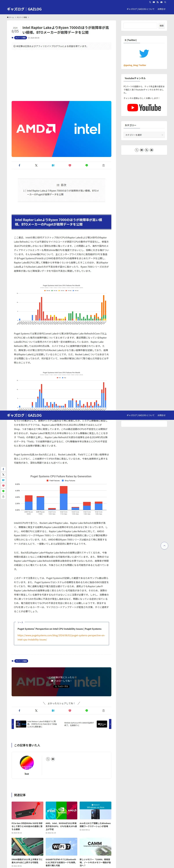174x868 pixels.
Task: Open search magnifier icon in top header
Action: tap(165, 2)
